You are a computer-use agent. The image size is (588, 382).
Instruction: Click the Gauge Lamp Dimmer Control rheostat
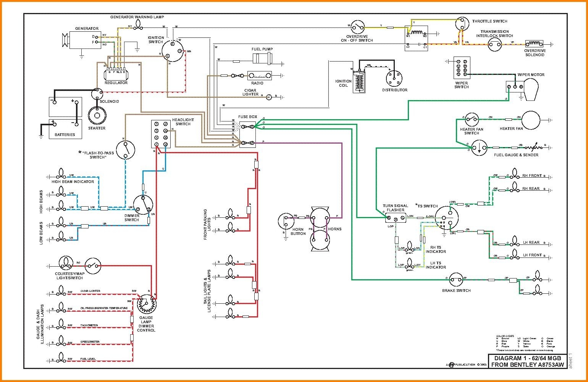pyautogui.click(x=146, y=305)
